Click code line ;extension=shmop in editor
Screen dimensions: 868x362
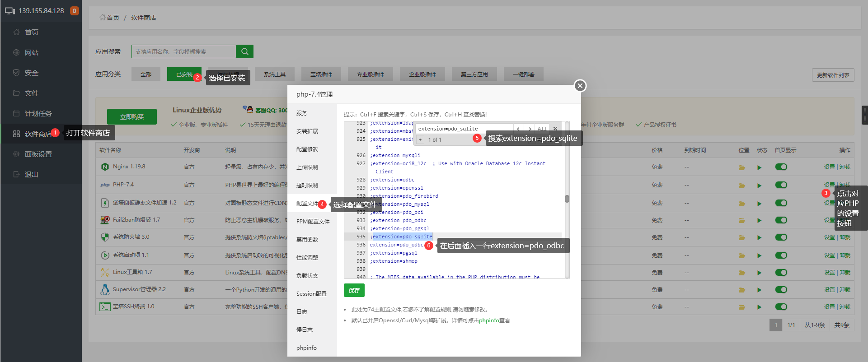[394, 261]
